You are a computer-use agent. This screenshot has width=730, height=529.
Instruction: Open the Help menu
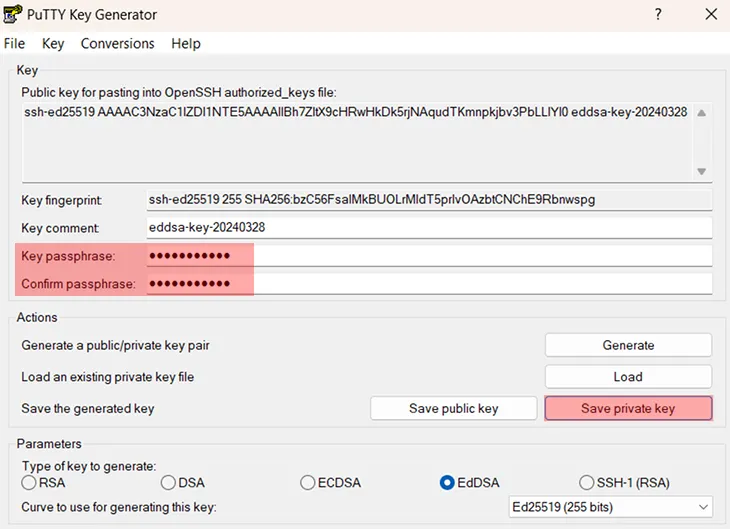point(186,44)
